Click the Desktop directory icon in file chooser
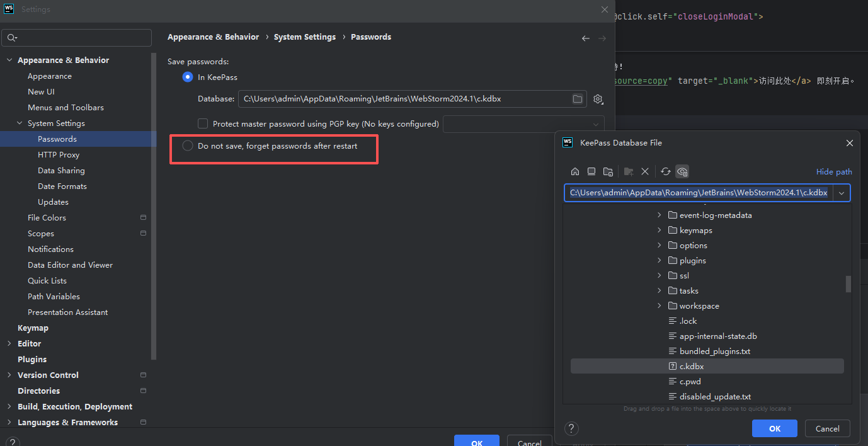This screenshot has width=868, height=446. point(591,171)
